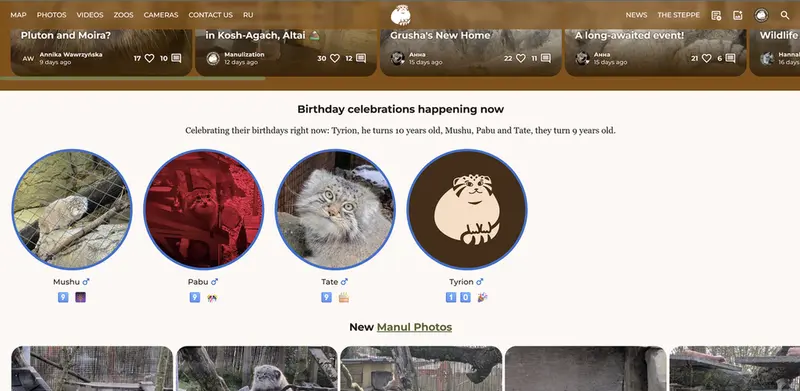Screen dimensions: 800x391
Task: Open The Steppe link in header
Action: [679, 15]
